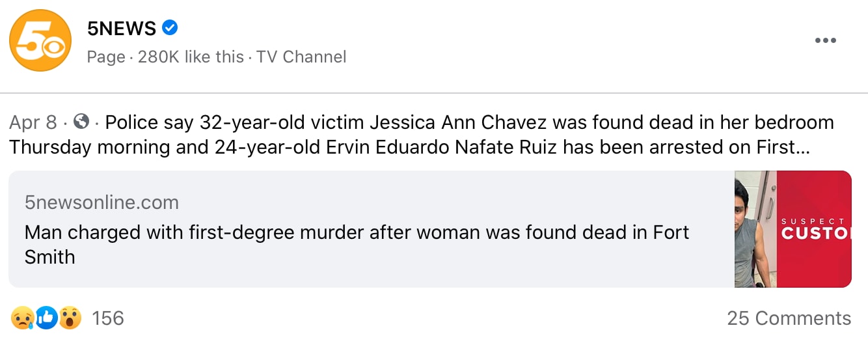This screenshot has width=868, height=345.
Task: Open the three-dot post options menu
Action: (x=825, y=40)
